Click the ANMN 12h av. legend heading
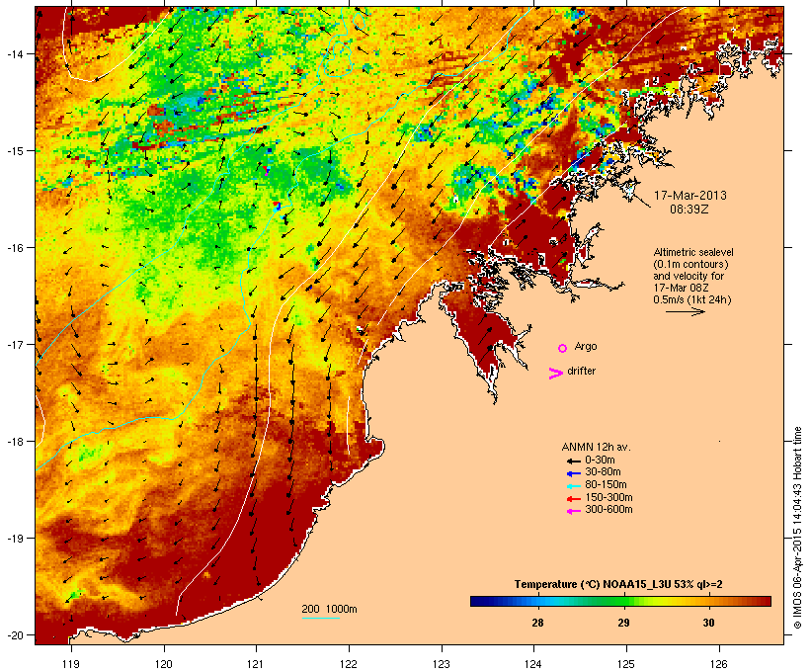 (596, 447)
